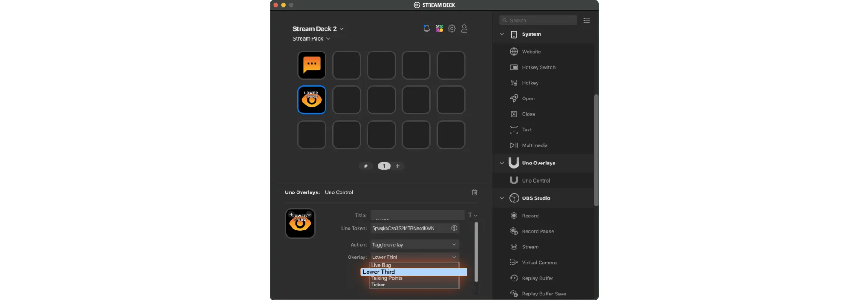Click the Hotkey action icon
This screenshot has width=868, height=300.
tap(514, 83)
